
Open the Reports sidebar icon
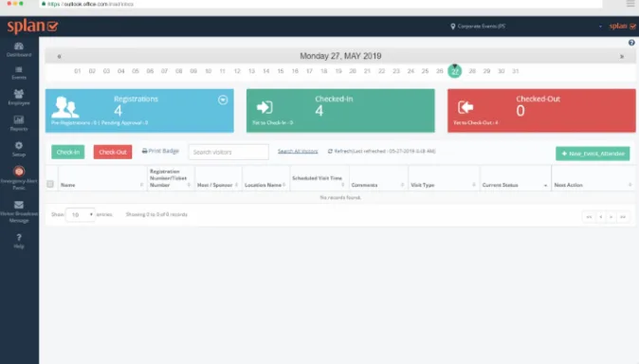19,119
